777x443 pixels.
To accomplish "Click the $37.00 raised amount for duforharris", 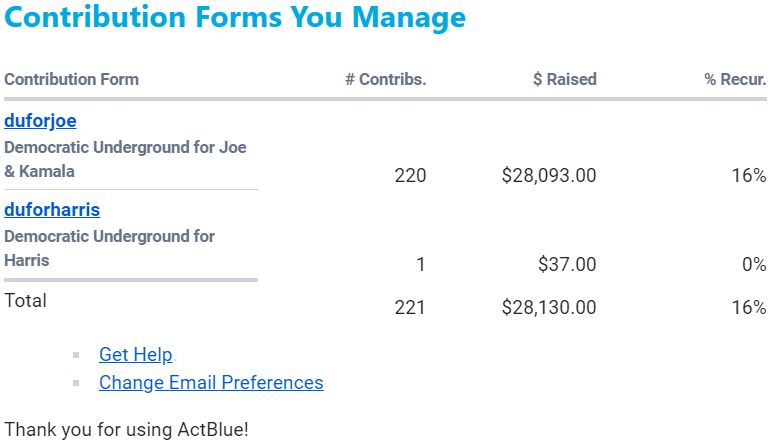I will [566, 265].
